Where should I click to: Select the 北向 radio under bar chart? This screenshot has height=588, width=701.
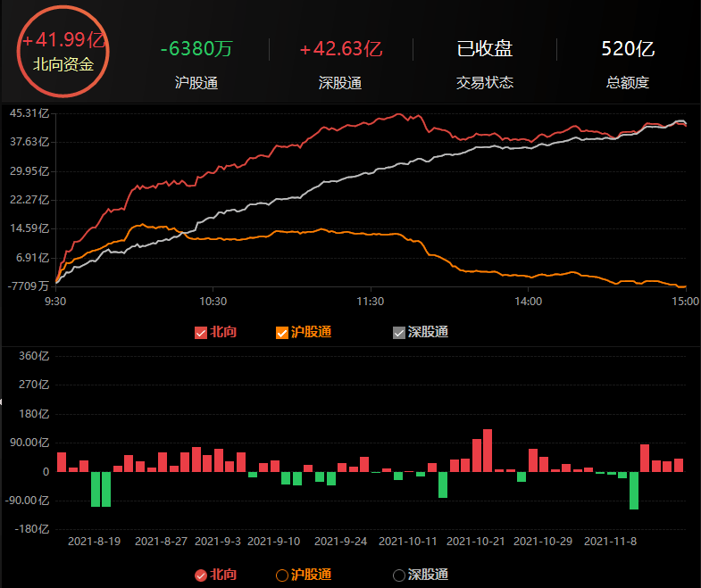click(201, 575)
